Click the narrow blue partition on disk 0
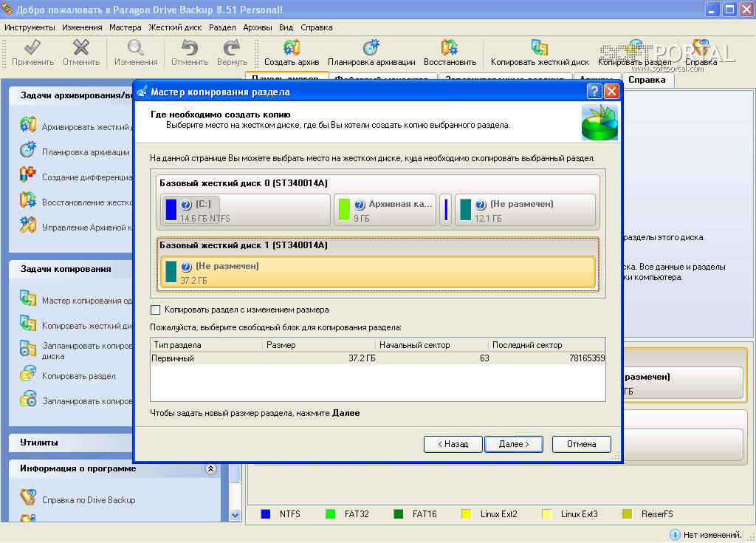 [446, 211]
